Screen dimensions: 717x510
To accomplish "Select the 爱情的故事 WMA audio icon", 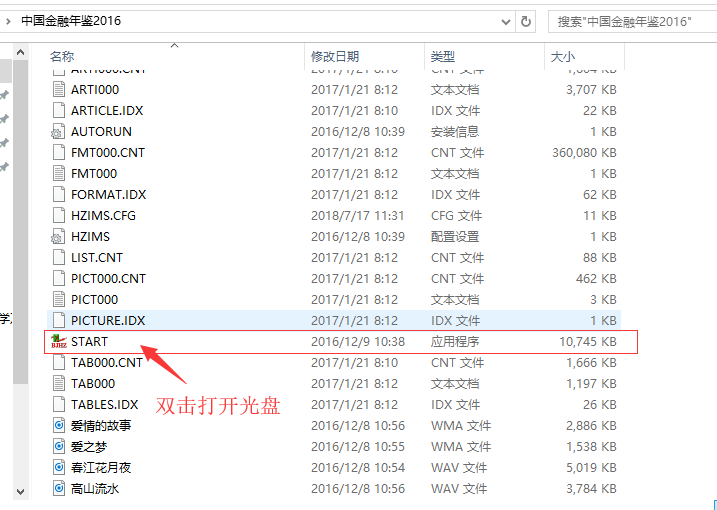I will tap(59, 426).
